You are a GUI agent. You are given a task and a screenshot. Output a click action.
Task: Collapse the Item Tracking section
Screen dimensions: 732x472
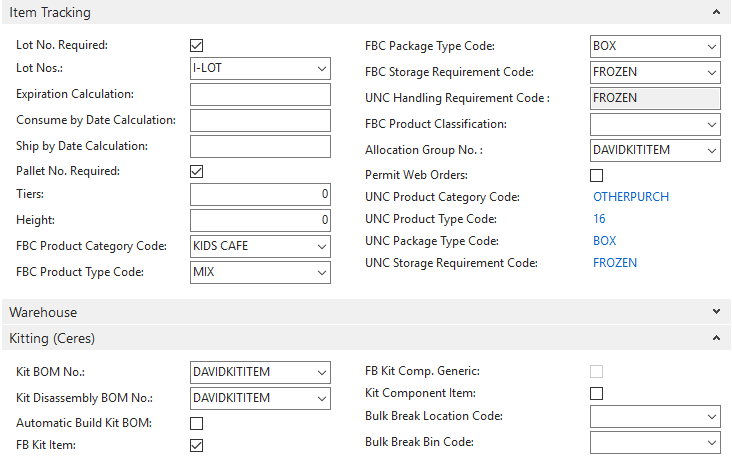tap(715, 13)
